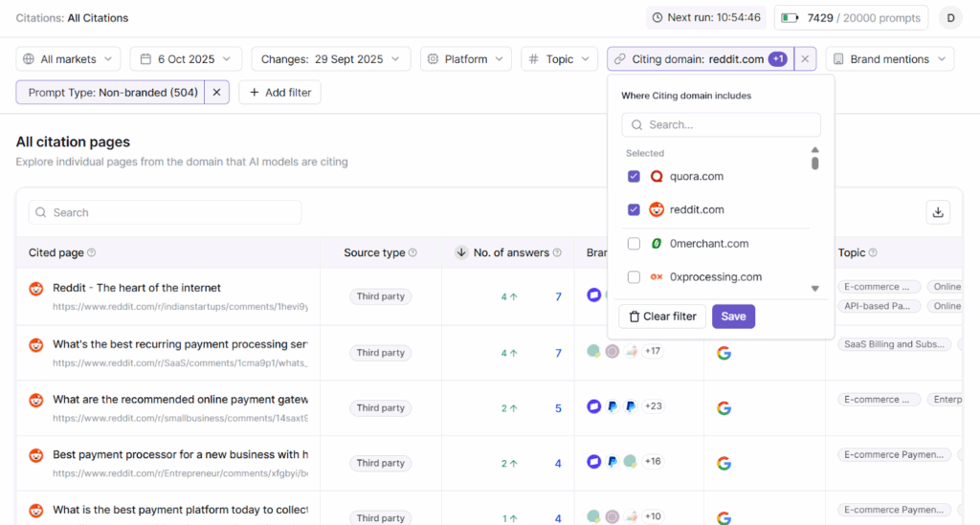Check the 0xprocessing.com checkbox
Viewport: 980px width, 525px height.
pyautogui.click(x=634, y=277)
